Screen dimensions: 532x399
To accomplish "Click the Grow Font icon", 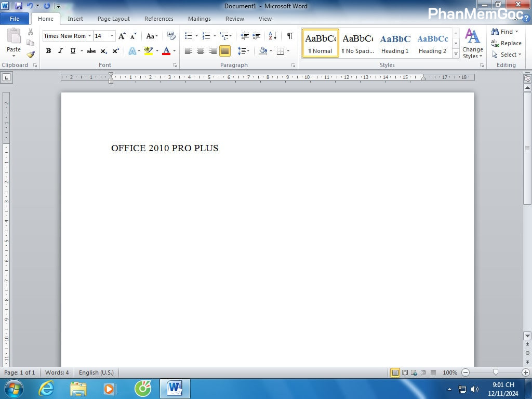I will coord(122,36).
